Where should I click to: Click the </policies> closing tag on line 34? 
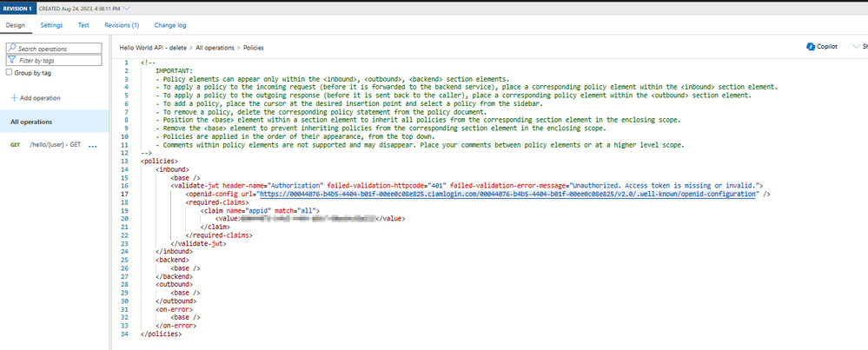coord(161,334)
